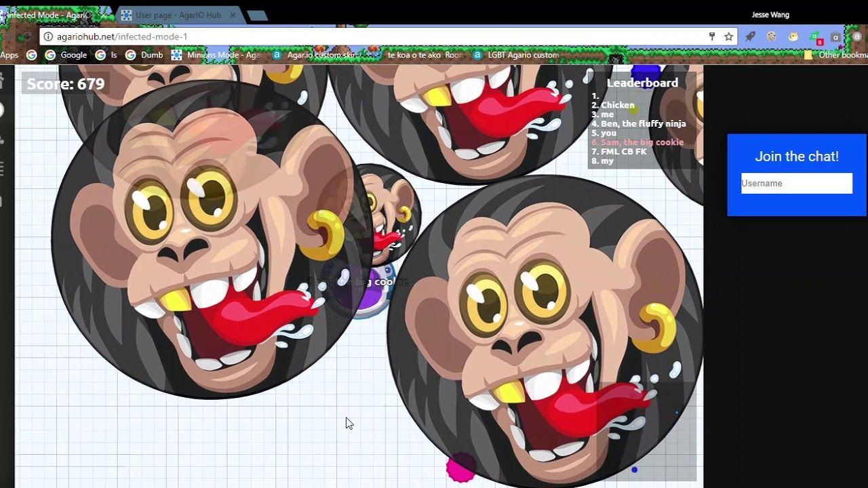Open the 'Is' bookmark
This screenshot has height=488, width=868.
tap(106, 55)
